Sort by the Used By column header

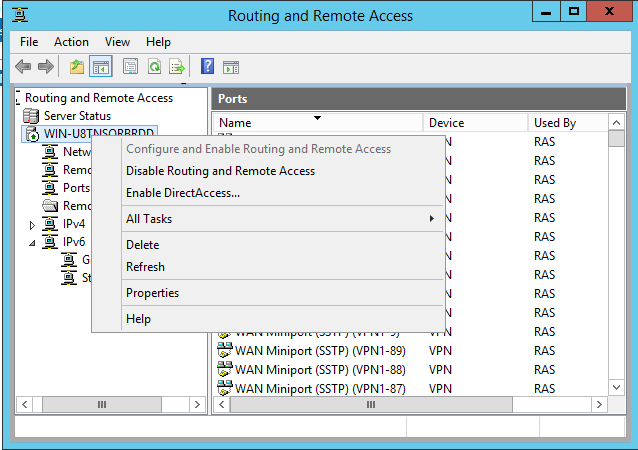coord(568,122)
